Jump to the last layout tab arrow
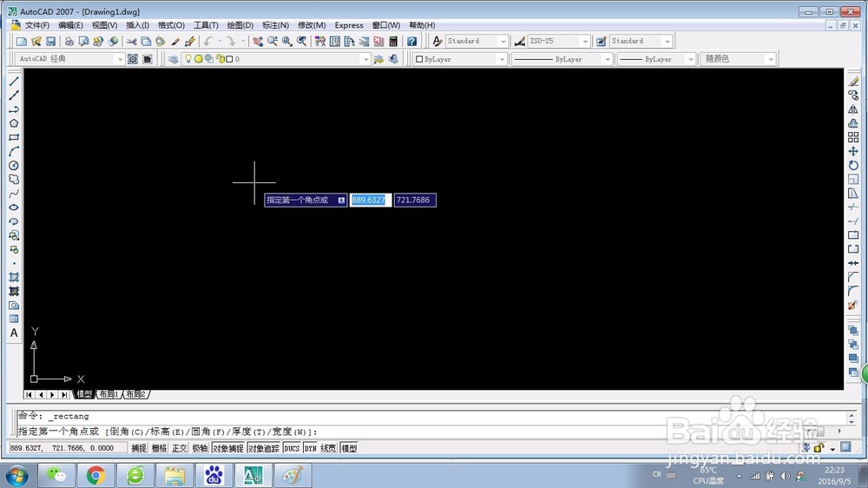This screenshot has height=488, width=868. (64, 394)
